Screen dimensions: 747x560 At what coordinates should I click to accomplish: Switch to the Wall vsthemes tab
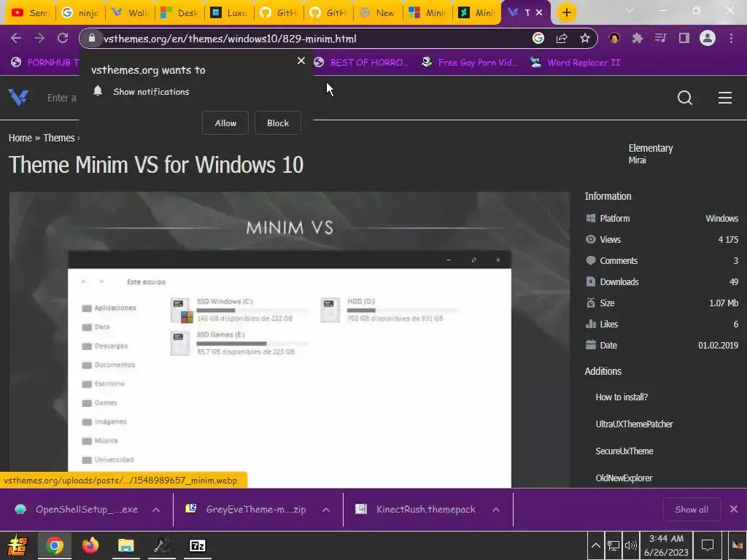[x=130, y=13]
